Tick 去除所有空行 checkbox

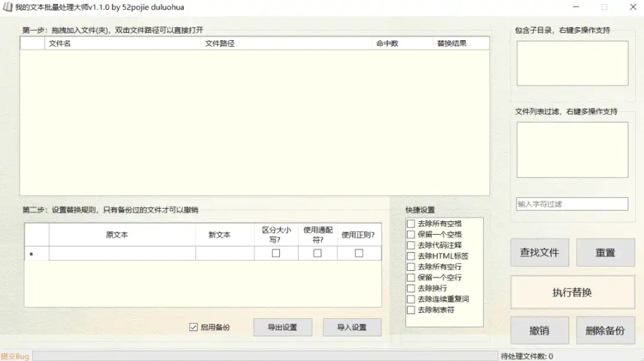point(411,267)
